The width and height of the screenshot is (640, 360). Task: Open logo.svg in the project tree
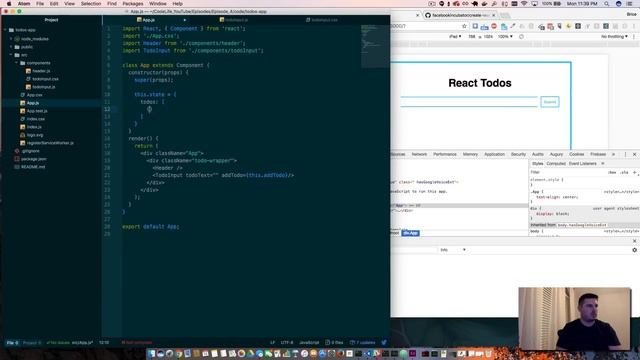coord(35,135)
